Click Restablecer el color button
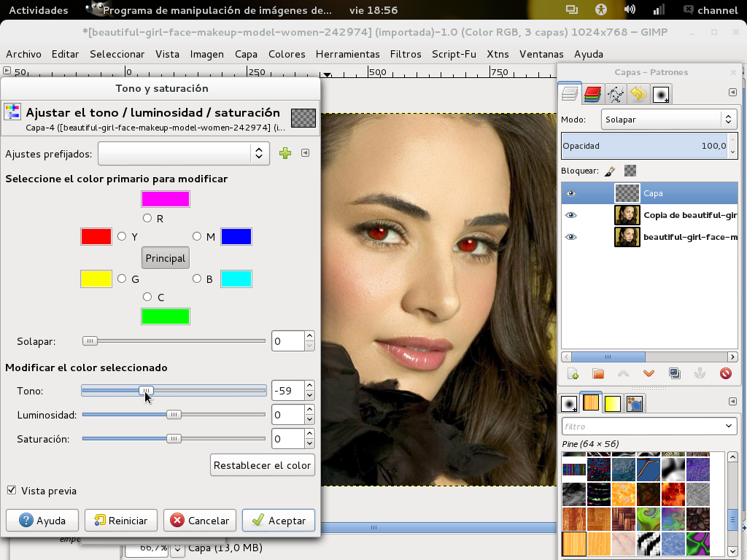Image resolution: width=747 pixels, height=560 pixels. pyautogui.click(x=262, y=464)
